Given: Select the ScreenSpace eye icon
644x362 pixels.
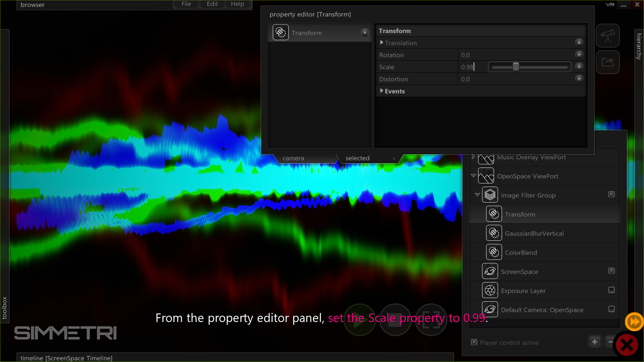Looking at the screenshot, I should tap(490, 271).
